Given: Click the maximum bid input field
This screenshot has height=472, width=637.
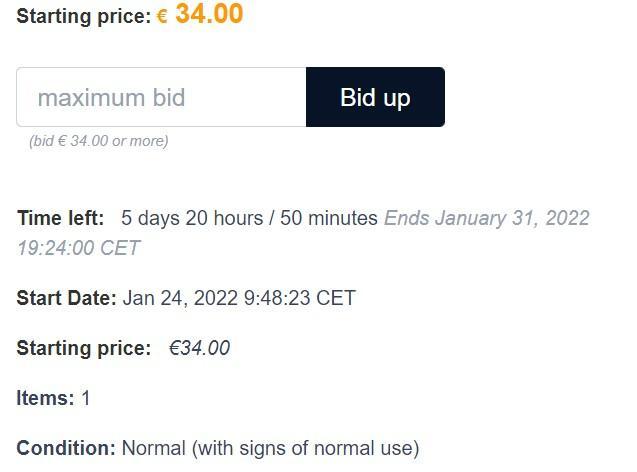Looking at the screenshot, I should coord(161,97).
